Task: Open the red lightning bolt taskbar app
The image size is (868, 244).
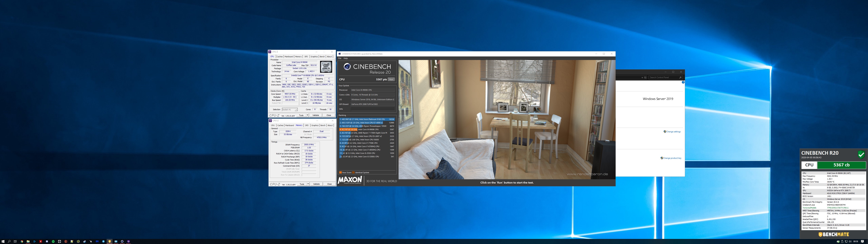Action: [41, 241]
